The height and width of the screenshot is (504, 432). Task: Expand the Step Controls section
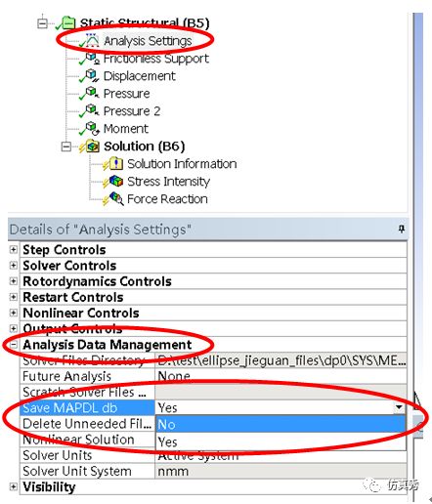(13, 250)
